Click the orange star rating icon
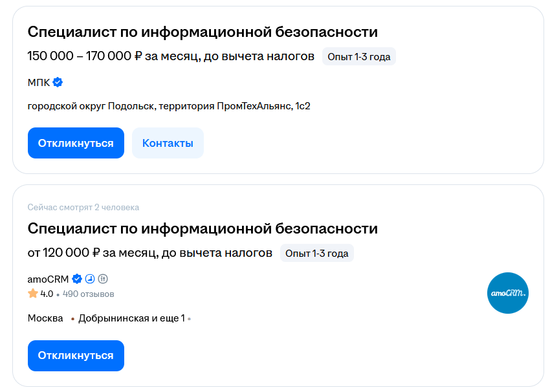The image size is (550, 392). (32, 293)
